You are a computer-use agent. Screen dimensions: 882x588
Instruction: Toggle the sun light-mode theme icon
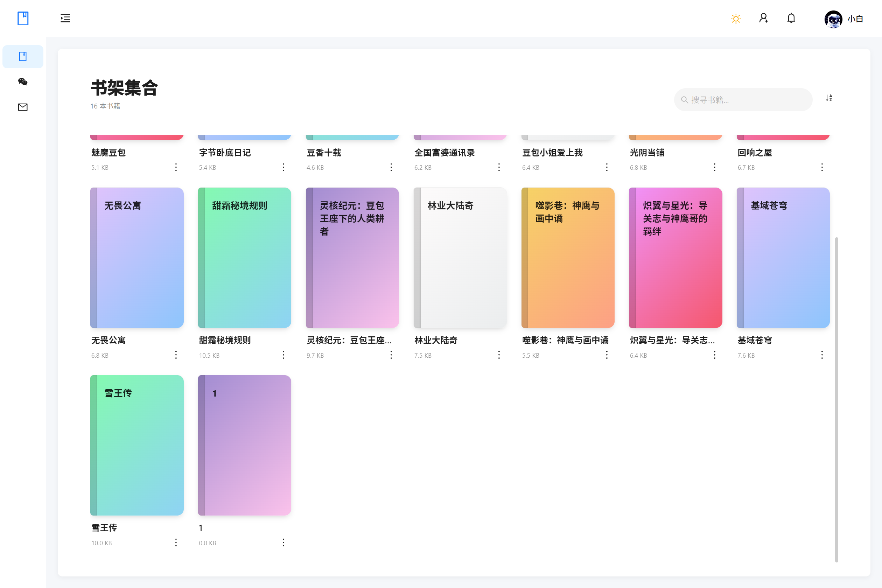pyautogui.click(x=736, y=18)
